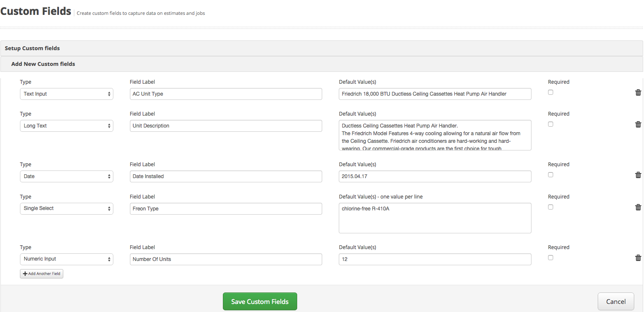
Task: Edit the AC Unit Type label field
Action: click(226, 94)
